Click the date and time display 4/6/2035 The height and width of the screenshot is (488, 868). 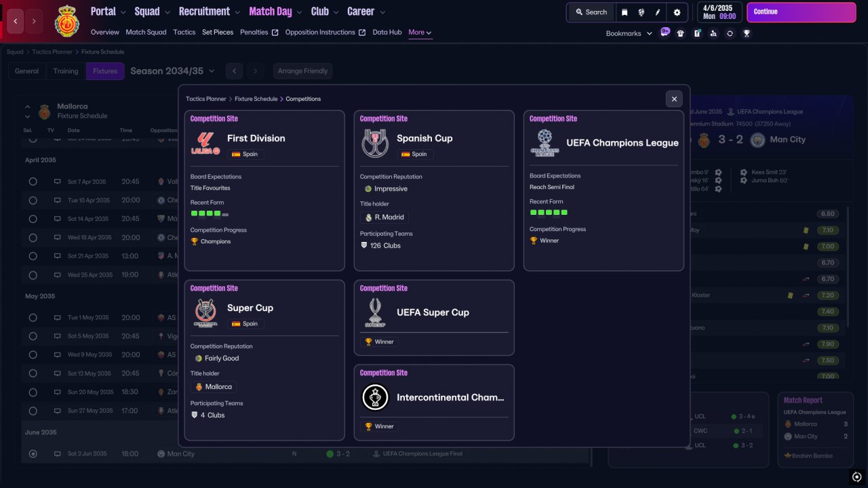[x=719, y=12]
